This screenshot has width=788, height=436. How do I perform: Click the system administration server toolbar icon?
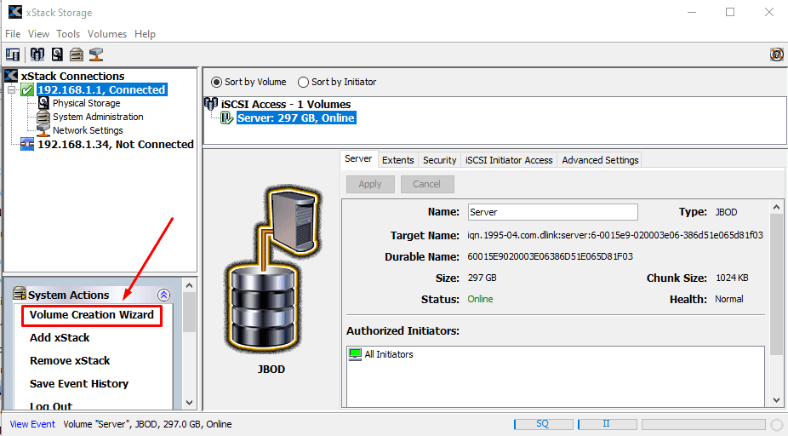[x=76, y=54]
